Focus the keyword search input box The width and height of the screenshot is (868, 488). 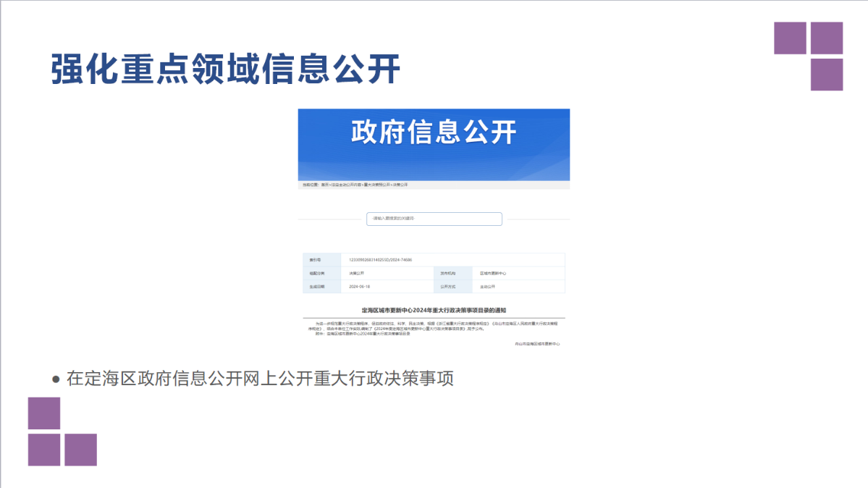(434, 219)
